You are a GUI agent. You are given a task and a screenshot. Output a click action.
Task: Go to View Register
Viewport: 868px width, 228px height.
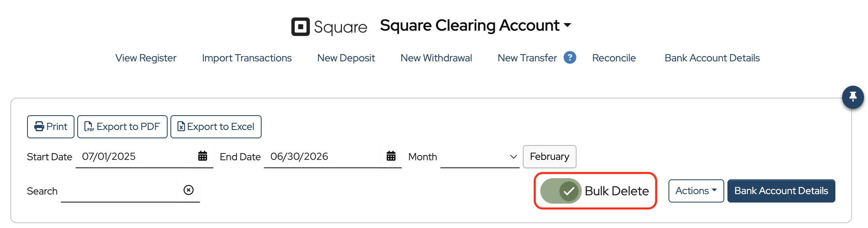(x=146, y=58)
